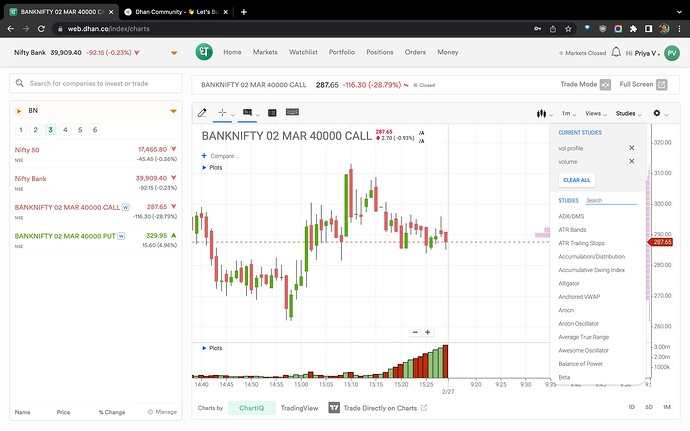690x431 pixels.
Task: Open chart settings gear
Action: (657, 113)
